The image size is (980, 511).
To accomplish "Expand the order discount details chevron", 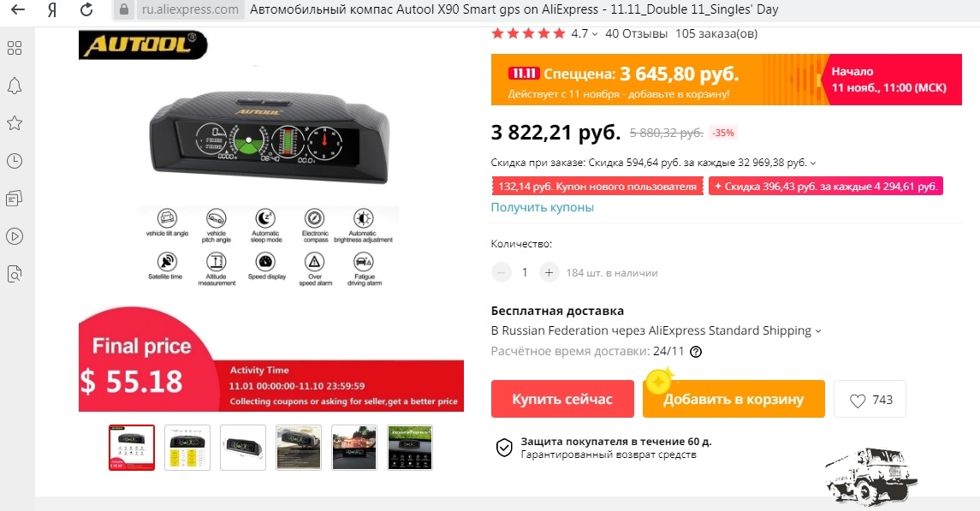I will (813, 163).
